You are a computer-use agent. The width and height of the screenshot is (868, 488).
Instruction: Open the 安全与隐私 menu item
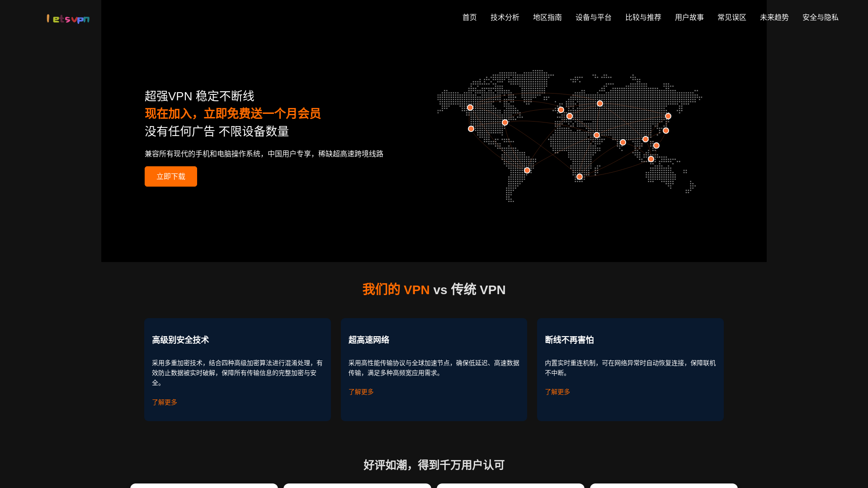pos(820,17)
